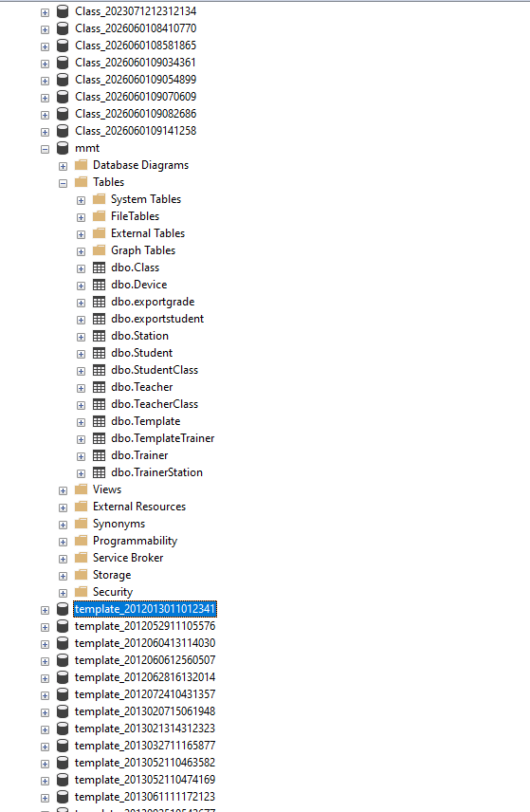Screen dimensions: 530x812
Task: Click the Security folder icon
Action: pos(81,591)
